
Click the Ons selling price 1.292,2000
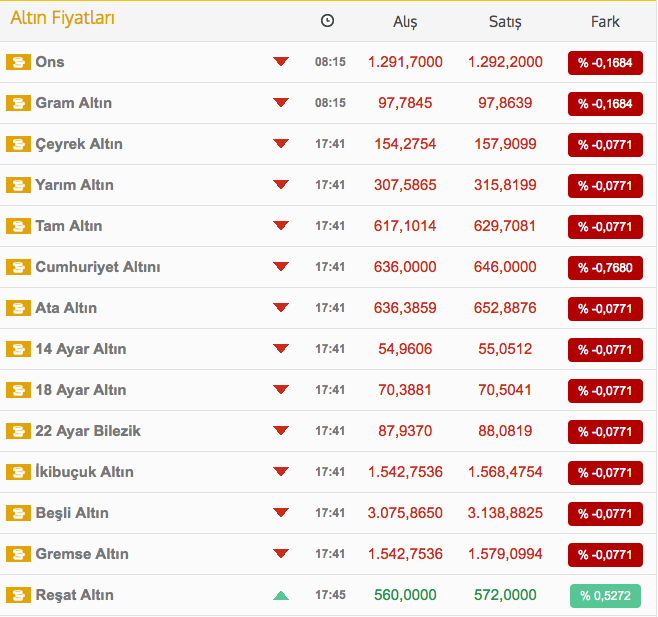[x=505, y=62]
